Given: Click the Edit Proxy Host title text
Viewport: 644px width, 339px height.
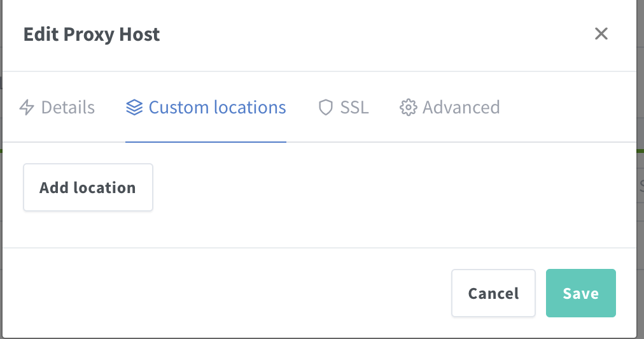Looking at the screenshot, I should [x=92, y=34].
